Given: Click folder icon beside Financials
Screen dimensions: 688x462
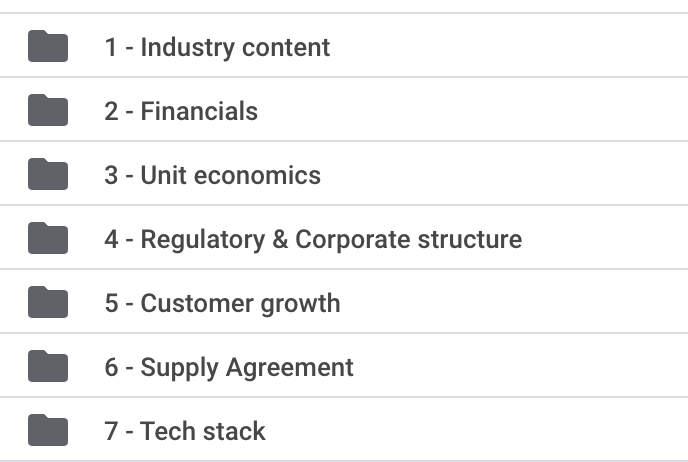Looking at the screenshot, I should coord(48,110).
